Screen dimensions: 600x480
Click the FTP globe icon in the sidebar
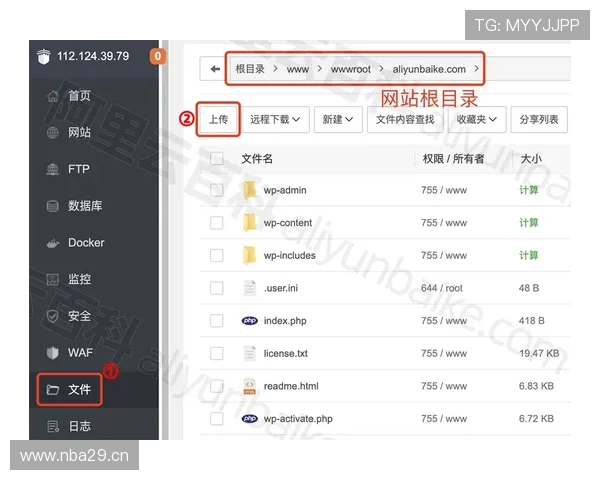(x=53, y=169)
